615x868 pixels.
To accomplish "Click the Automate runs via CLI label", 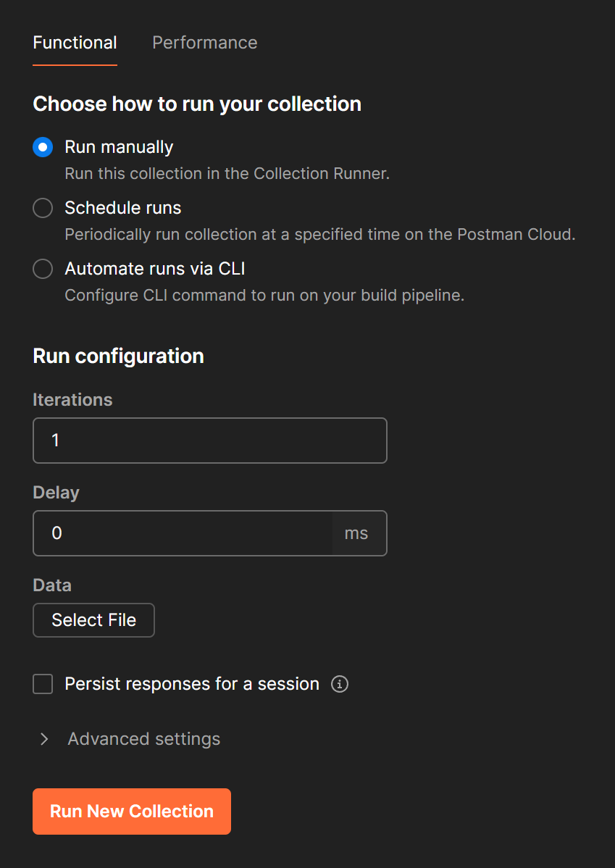I will coord(155,269).
